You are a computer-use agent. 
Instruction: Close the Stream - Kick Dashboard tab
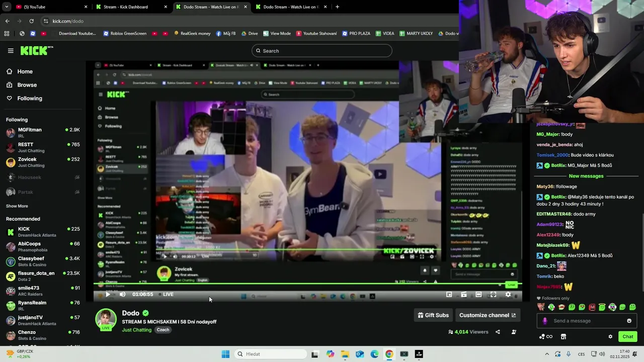tap(166, 7)
